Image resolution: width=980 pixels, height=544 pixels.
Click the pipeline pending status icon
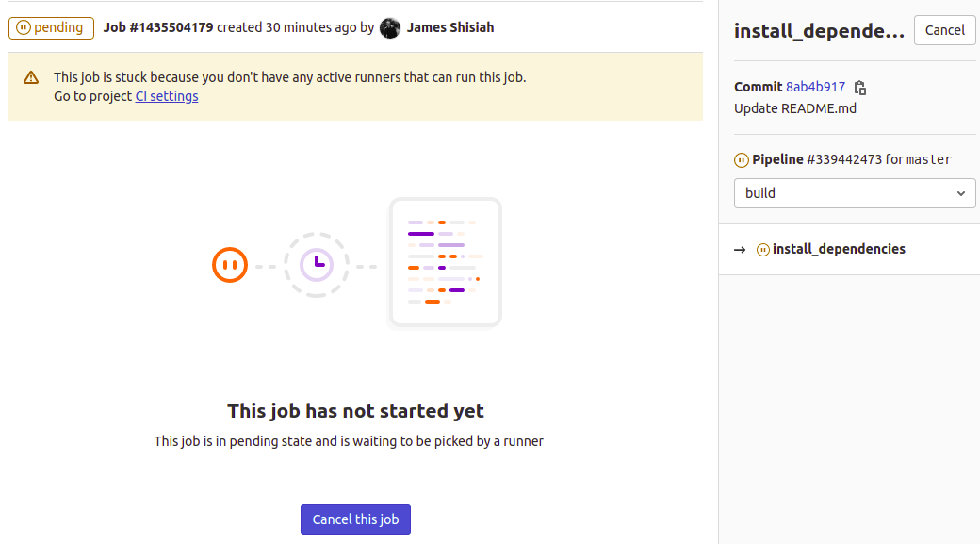point(742,160)
